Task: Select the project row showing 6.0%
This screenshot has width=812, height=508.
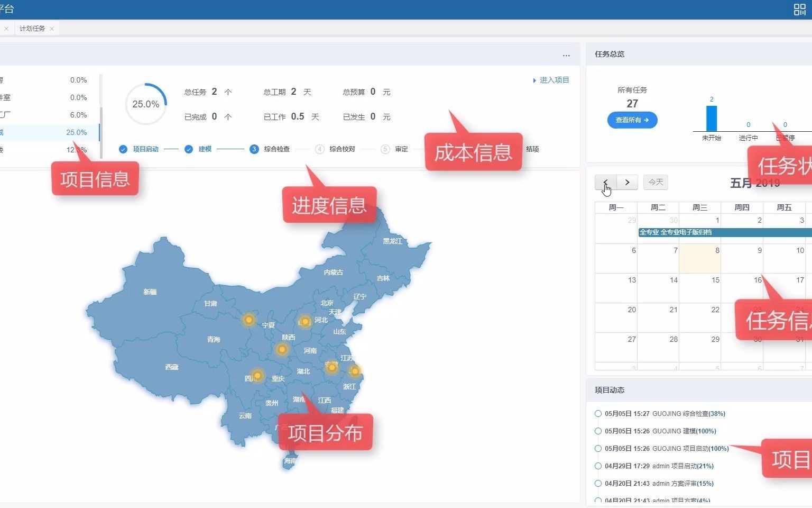Action: point(49,115)
